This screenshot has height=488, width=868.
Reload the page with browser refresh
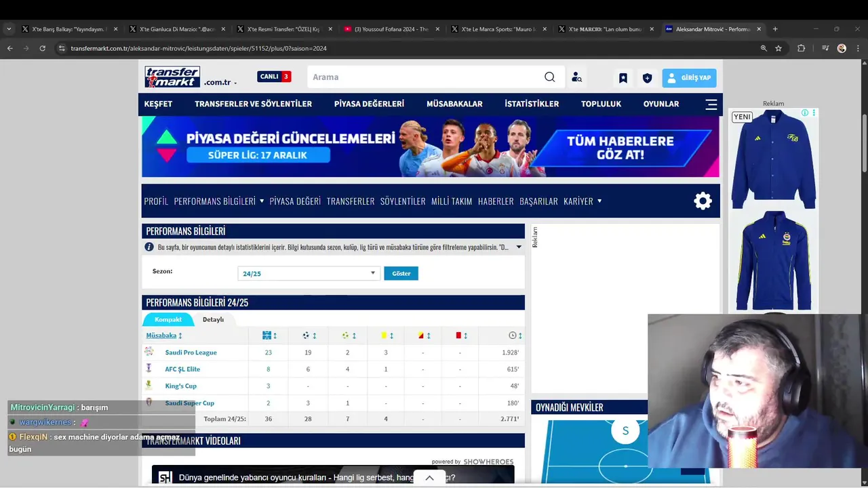click(42, 48)
